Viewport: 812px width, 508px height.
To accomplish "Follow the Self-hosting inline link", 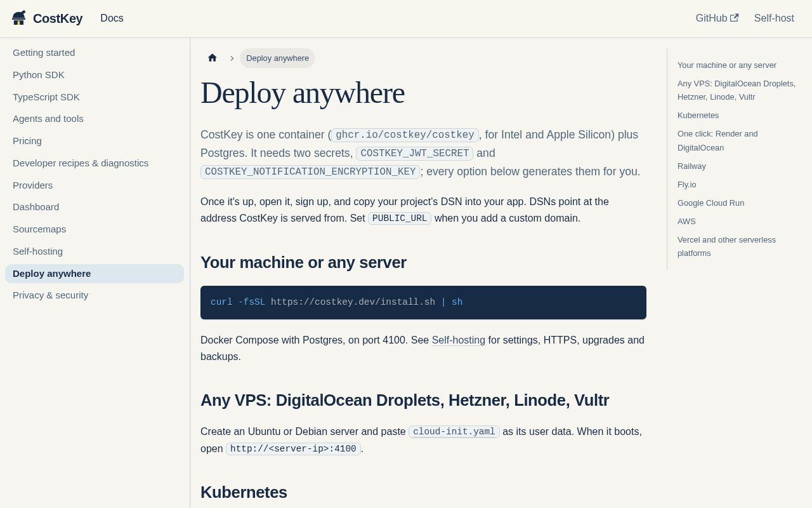I will coord(459,340).
